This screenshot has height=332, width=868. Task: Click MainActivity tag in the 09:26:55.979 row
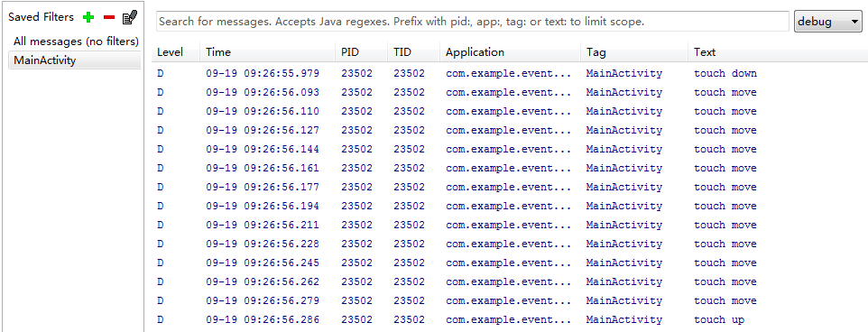(x=623, y=74)
